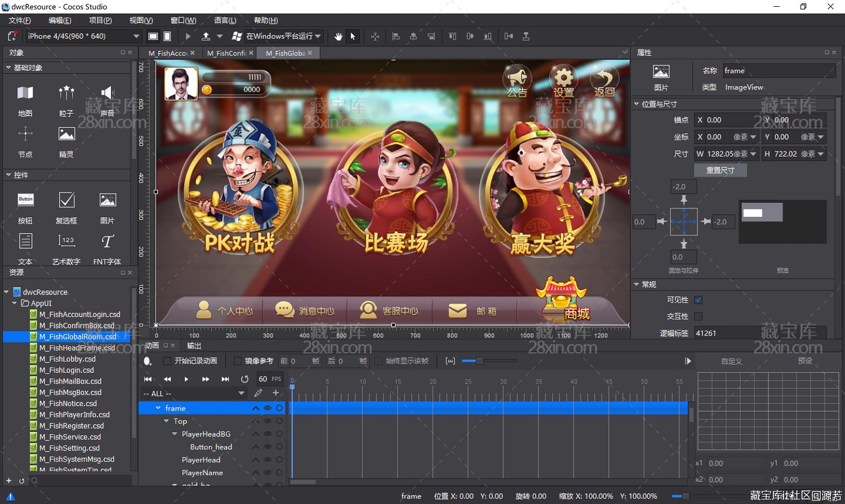
Task: Pick the 复选框 (checkbox) widget icon
Action: pos(66,199)
